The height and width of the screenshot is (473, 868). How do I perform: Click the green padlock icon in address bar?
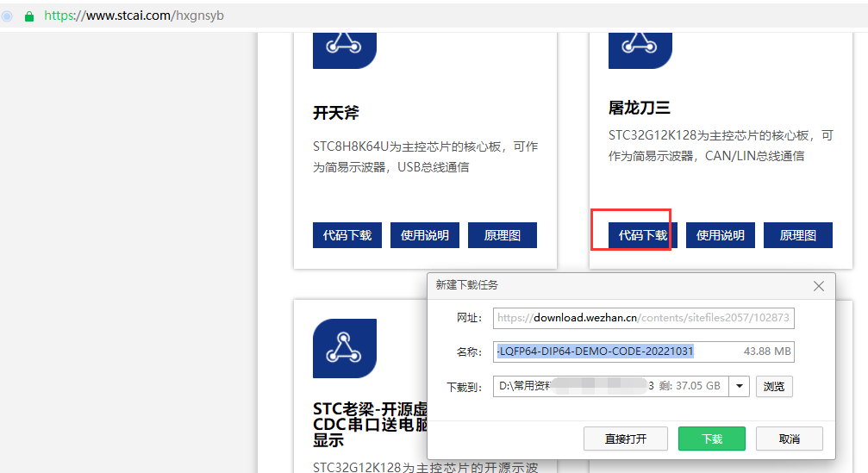29,16
